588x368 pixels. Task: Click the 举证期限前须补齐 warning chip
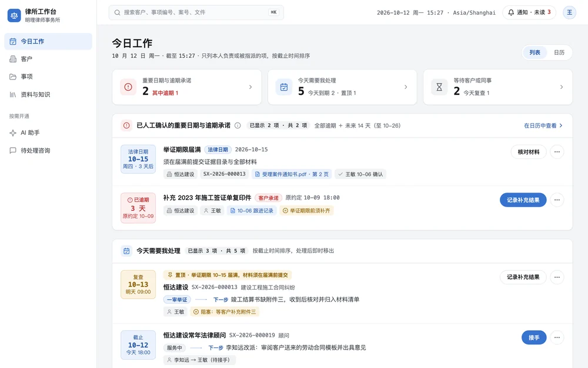306,210
